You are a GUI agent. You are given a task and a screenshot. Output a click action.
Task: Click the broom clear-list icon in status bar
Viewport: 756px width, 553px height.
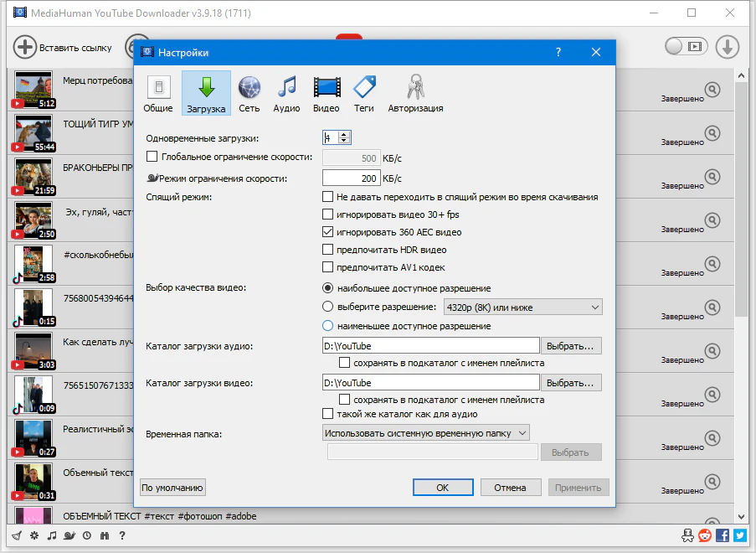coord(17,535)
